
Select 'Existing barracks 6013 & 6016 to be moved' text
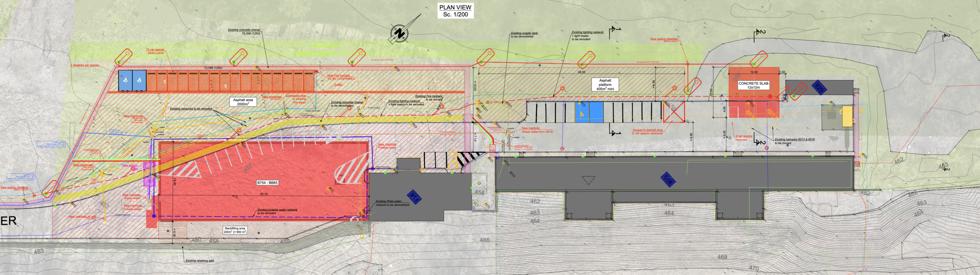click(x=795, y=141)
